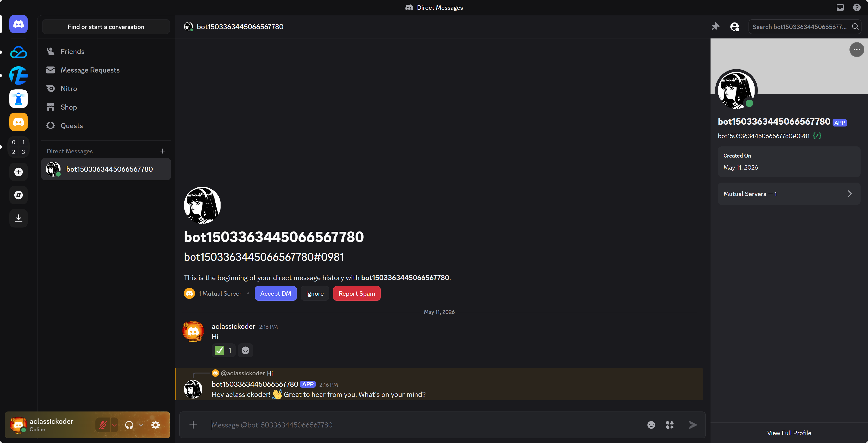The image size is (868, 443).
Task: Focus the message input field
Action: click(425, 425)
